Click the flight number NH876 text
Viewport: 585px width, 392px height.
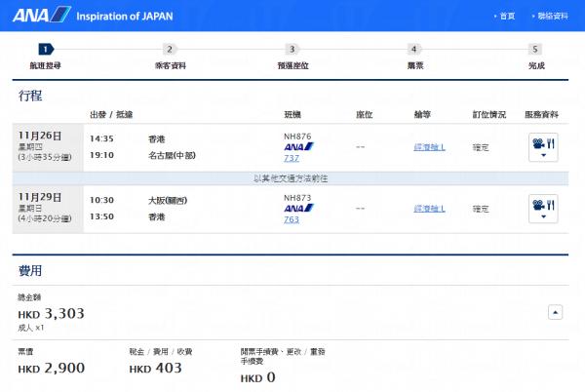click(x=297, y=137)
